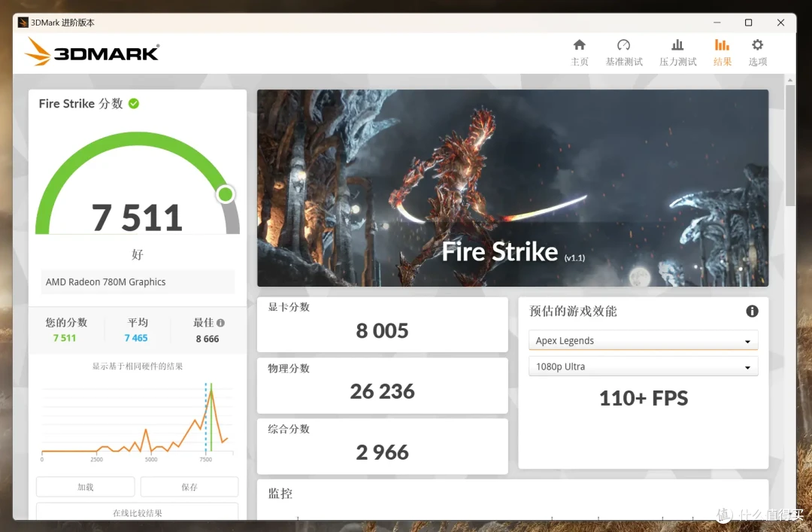Click the 物理分数 26 236 value
Image resolution: width=812 pixels, height=532 pixels.
[x=382, y=391]
